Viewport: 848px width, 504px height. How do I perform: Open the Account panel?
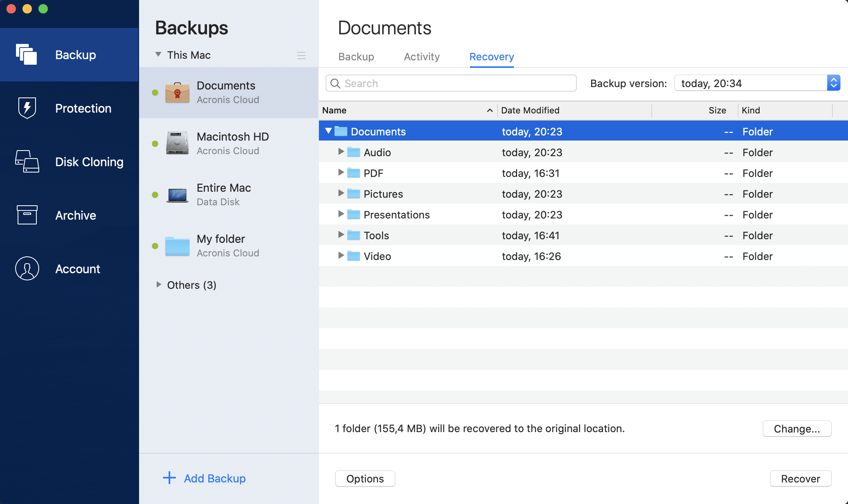pyautogui.click(x=69, y=269)
